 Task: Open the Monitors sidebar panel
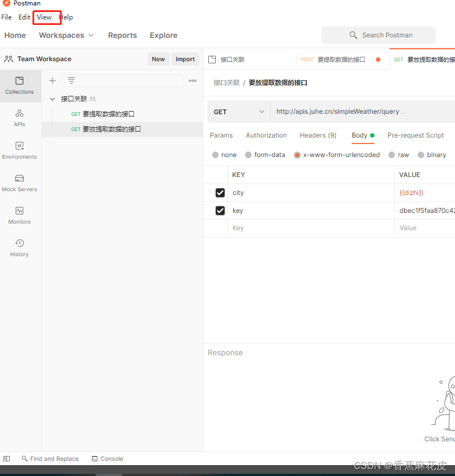(x=19, y=216)
